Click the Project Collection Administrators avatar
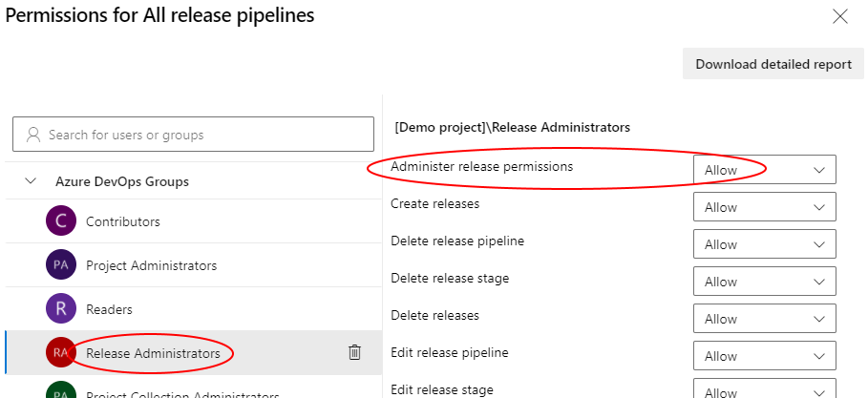Screen dimensions: 868x398 click(x=60, y=391)
